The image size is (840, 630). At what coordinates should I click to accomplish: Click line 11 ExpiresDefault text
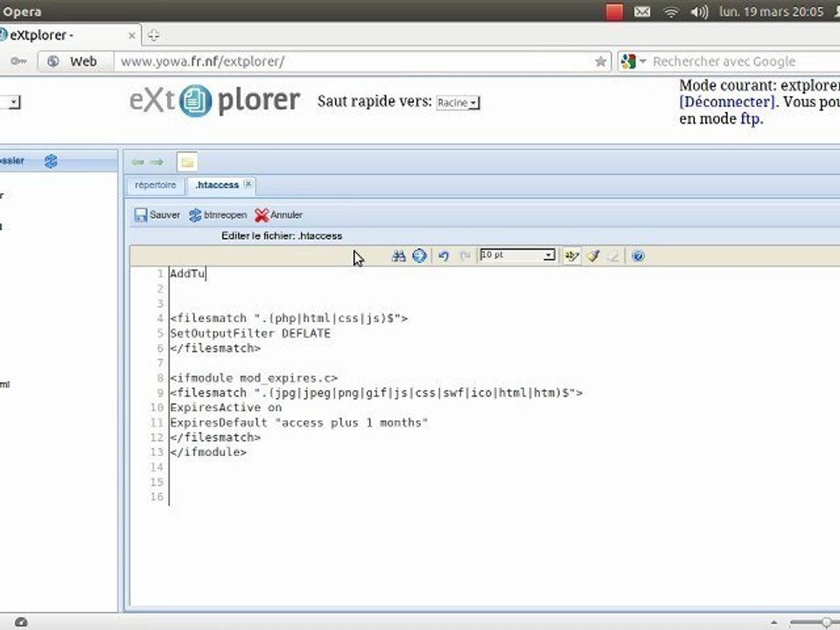pyautogui.click(x=299, y=423)
